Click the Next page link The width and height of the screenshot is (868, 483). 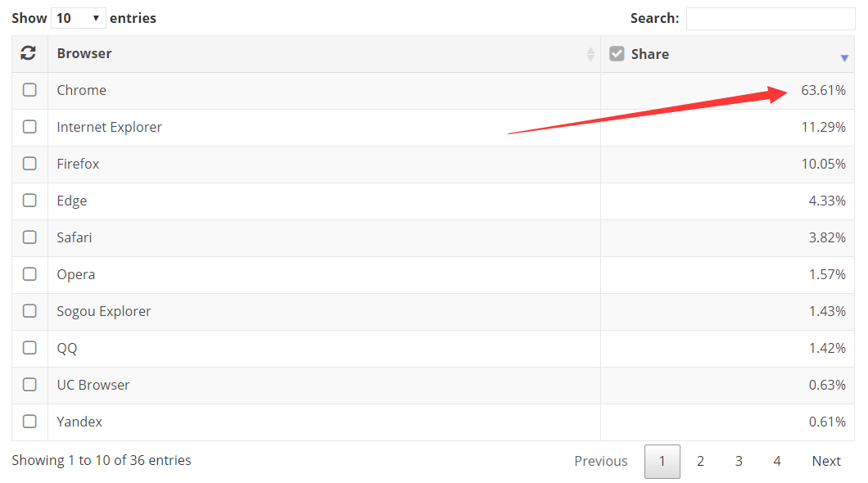tap(826, 461)
